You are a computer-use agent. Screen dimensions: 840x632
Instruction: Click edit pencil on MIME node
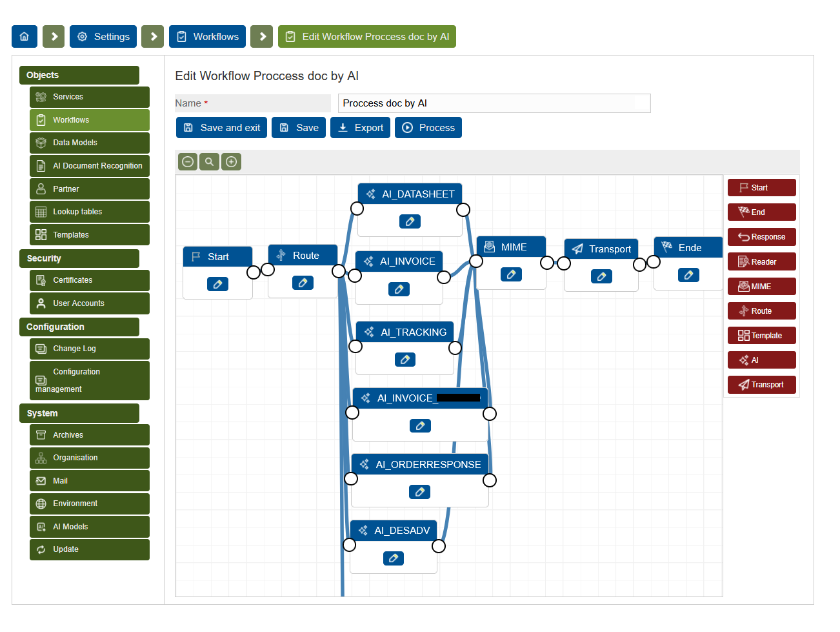click(x=511, y=274)
